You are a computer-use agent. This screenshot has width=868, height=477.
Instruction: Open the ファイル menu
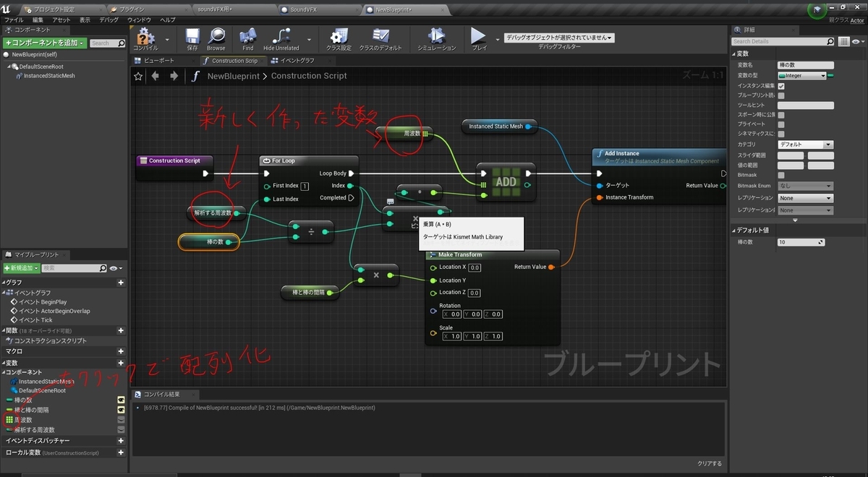14,20
